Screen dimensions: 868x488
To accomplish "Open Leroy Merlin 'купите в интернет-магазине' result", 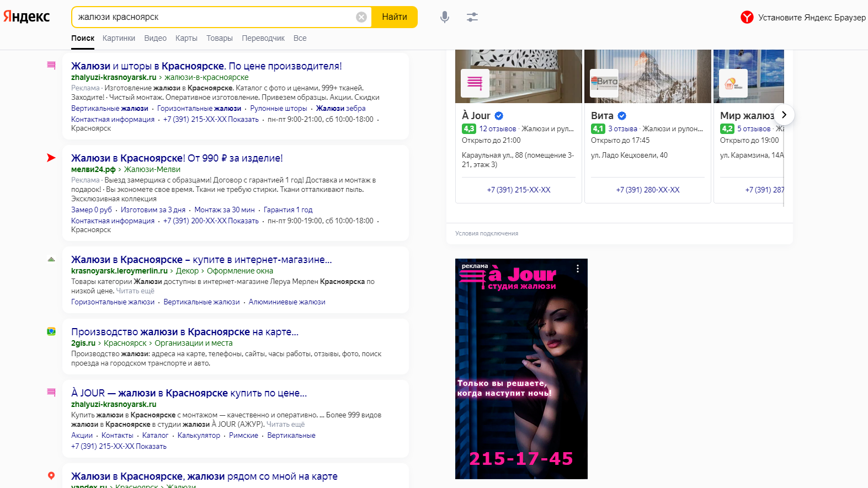I will pos(201,259).
